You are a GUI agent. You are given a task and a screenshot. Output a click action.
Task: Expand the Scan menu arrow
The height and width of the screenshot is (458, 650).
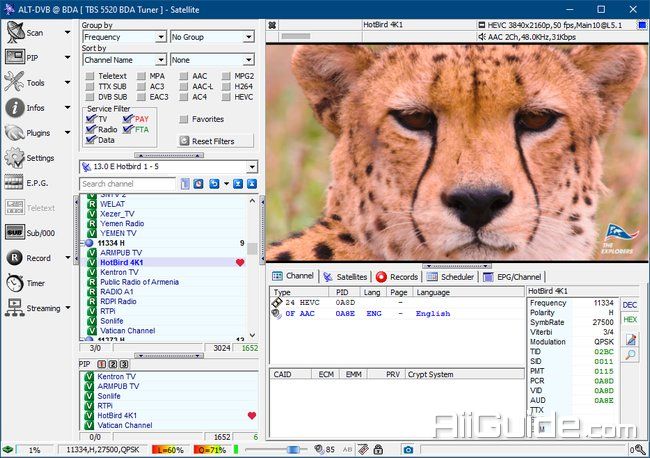(x=68, y=32)
